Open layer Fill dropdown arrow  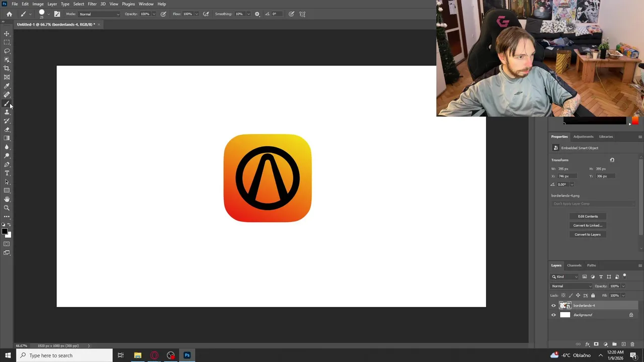(x=623, y=296)
